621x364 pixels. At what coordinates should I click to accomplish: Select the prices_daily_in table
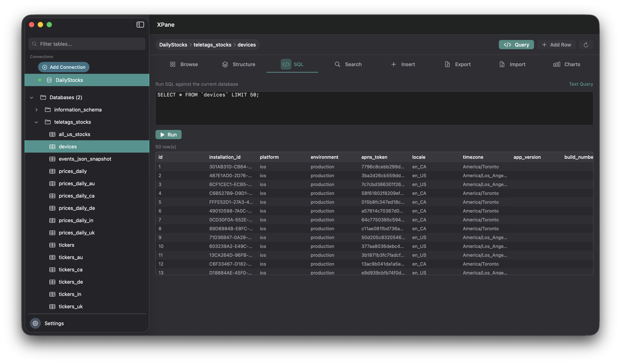click(x=87, y=220)
